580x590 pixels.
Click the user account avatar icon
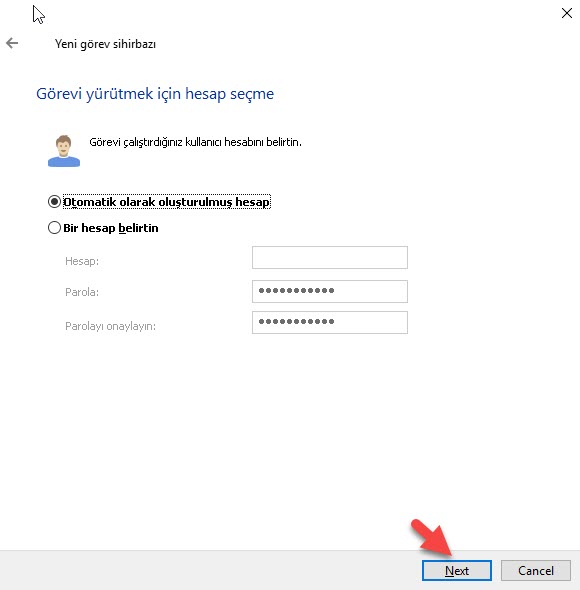coord(64,151)
